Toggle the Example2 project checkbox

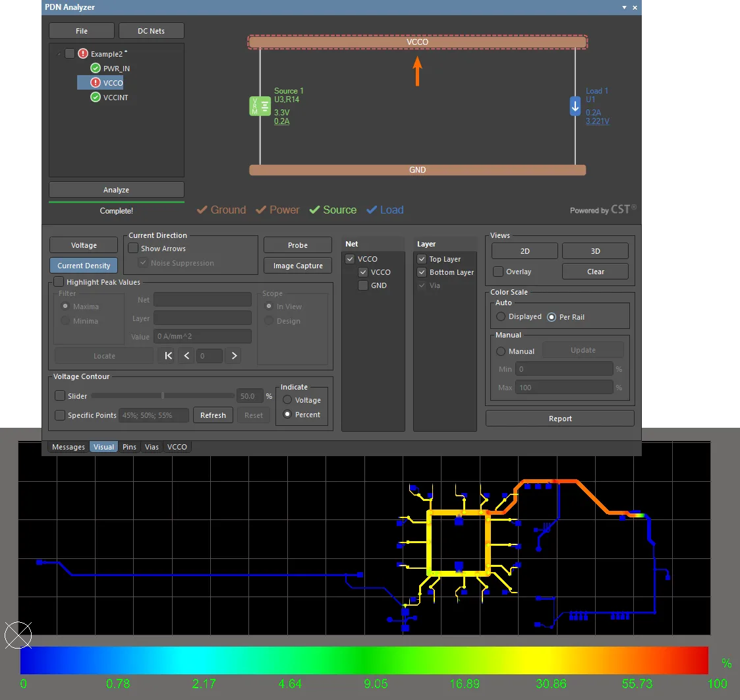click(x=70, y=53)
